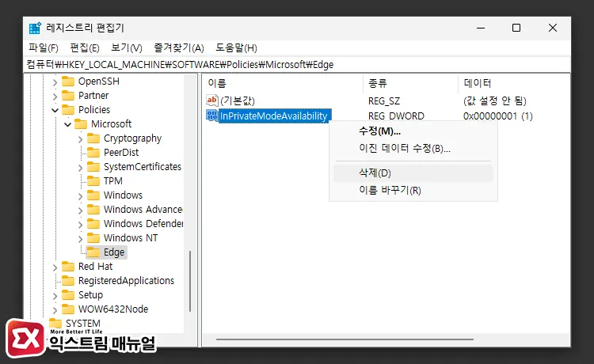Click the Edge folder icon

coord(93,252)
